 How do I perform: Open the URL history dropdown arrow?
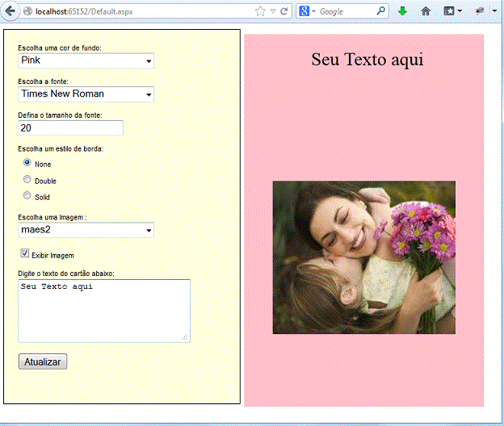coord(273,11)
